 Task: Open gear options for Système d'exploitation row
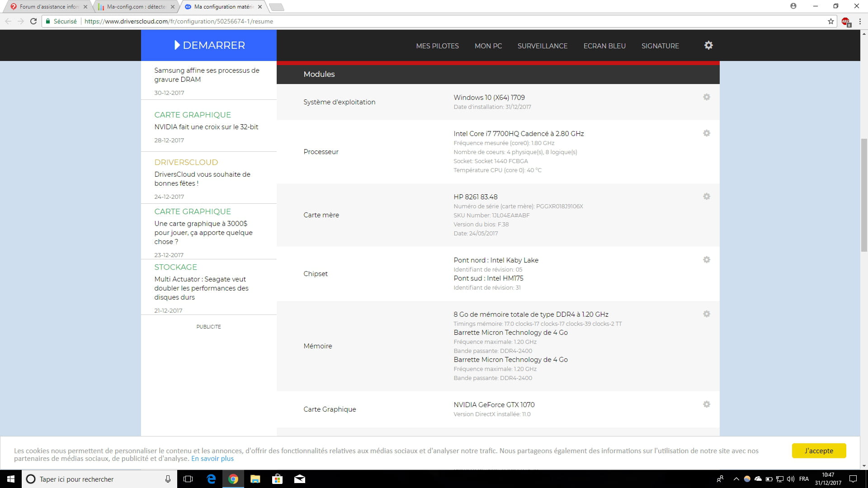point(707,97)
